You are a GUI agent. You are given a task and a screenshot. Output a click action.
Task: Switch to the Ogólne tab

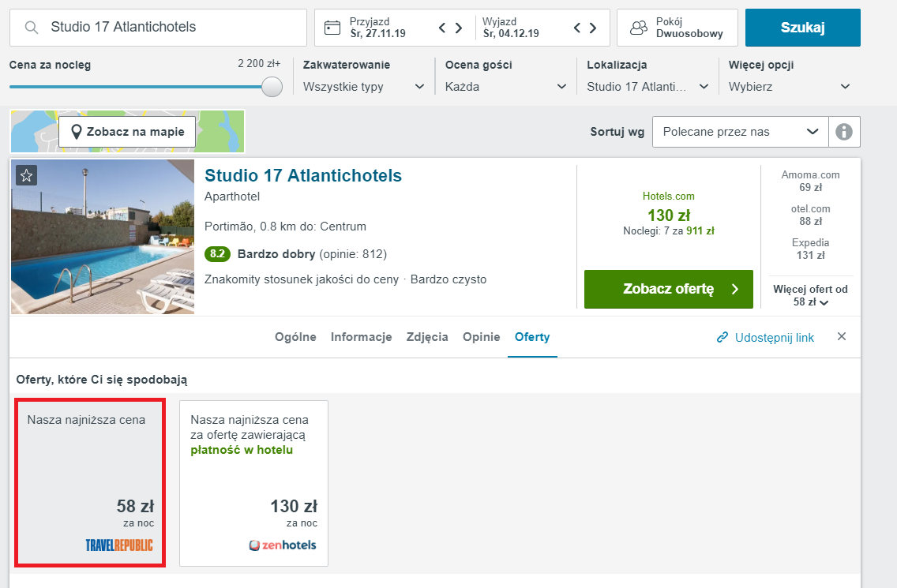295,337
